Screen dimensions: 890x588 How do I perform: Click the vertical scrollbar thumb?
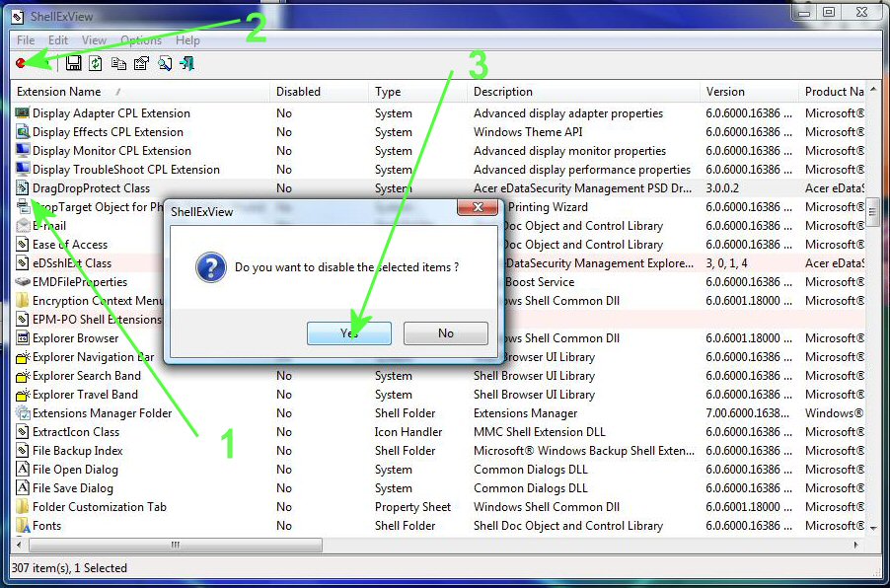point(873,213)
